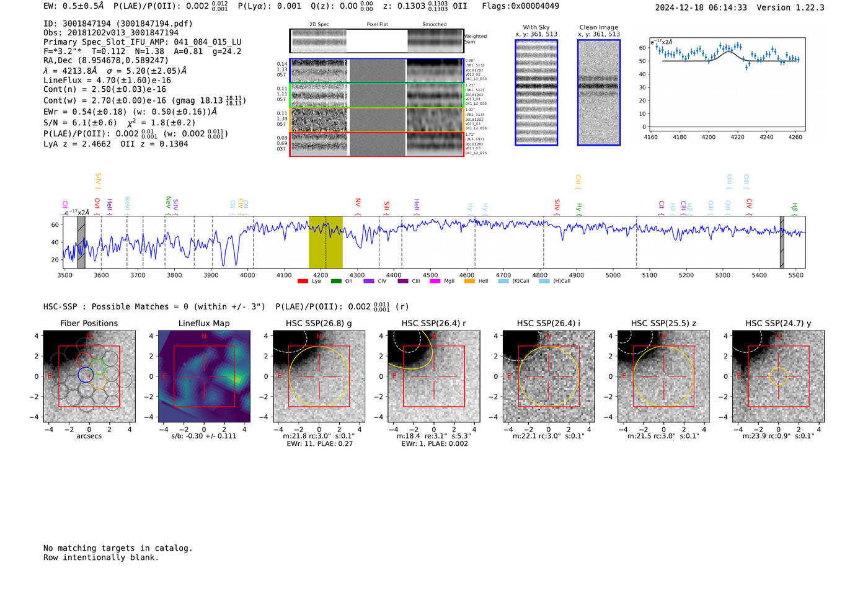Screen dimensions: 868x591
Task: Click the zoomed emission line fit plot
Action: click(x=727, y=84)
